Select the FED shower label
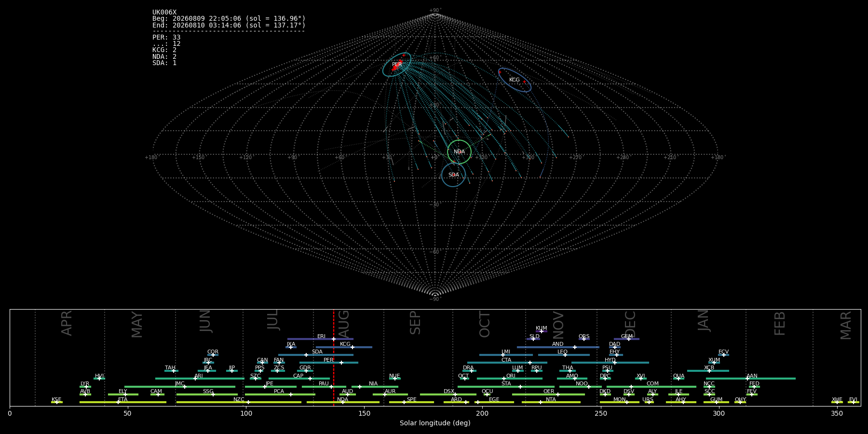 coord(754,384)
